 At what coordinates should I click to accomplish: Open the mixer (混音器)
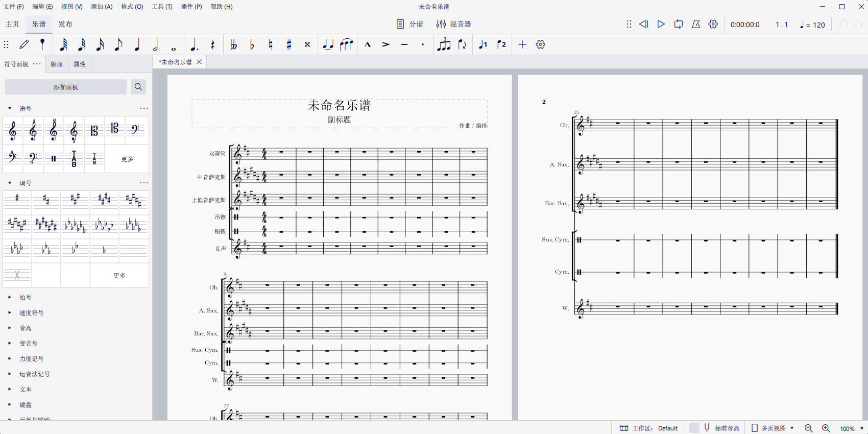click(x=453, y=24)
